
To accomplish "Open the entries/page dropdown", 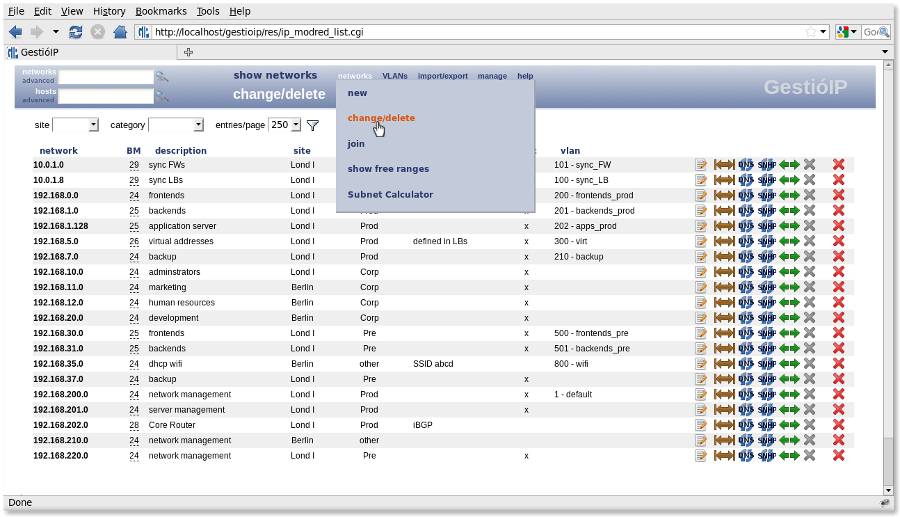I will point(284,125).
